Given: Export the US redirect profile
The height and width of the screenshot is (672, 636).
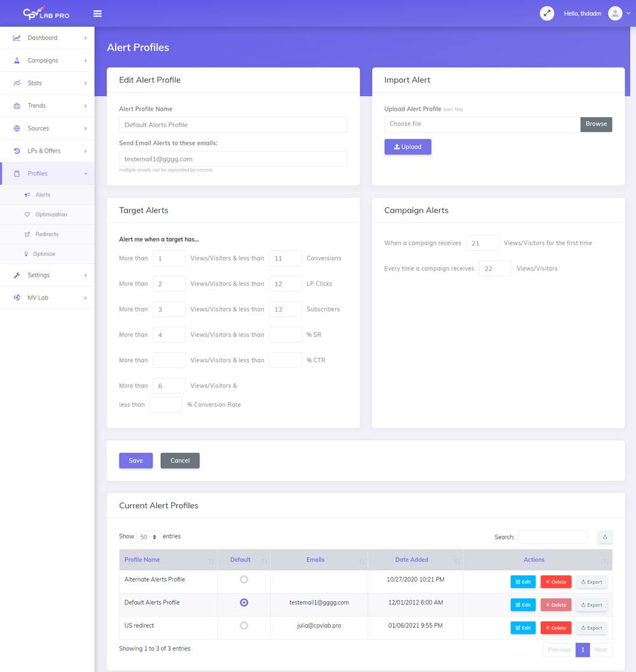Looking at the screenshot, I should [x=591, y=627].
